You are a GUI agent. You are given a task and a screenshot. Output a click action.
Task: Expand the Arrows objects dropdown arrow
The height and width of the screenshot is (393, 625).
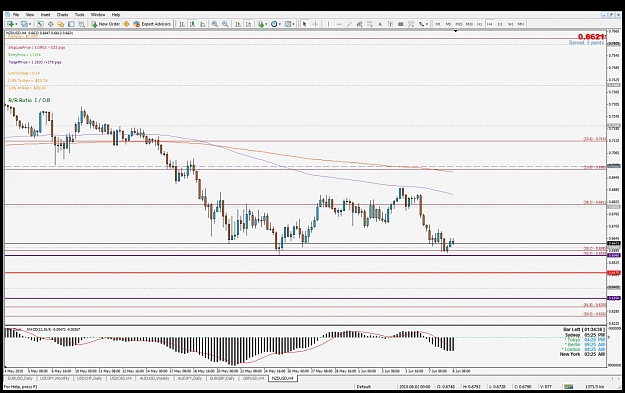pos(427,24)
